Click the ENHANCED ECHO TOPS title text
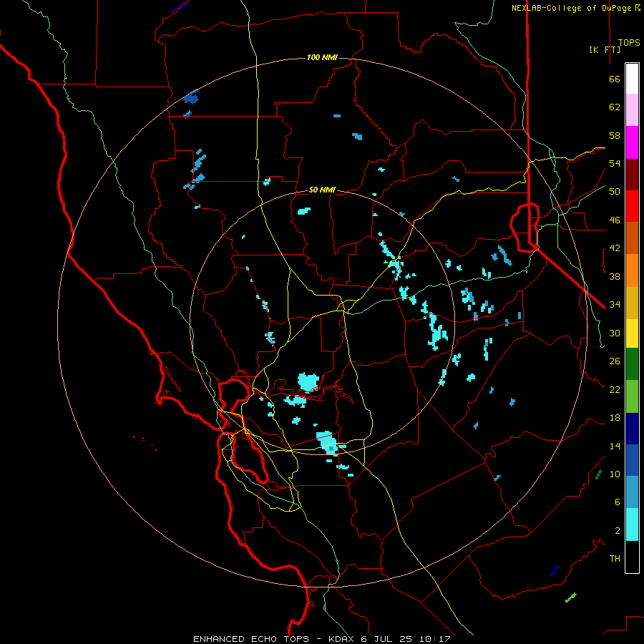Viewport: 644px width, 644px height. coord(251,639)
